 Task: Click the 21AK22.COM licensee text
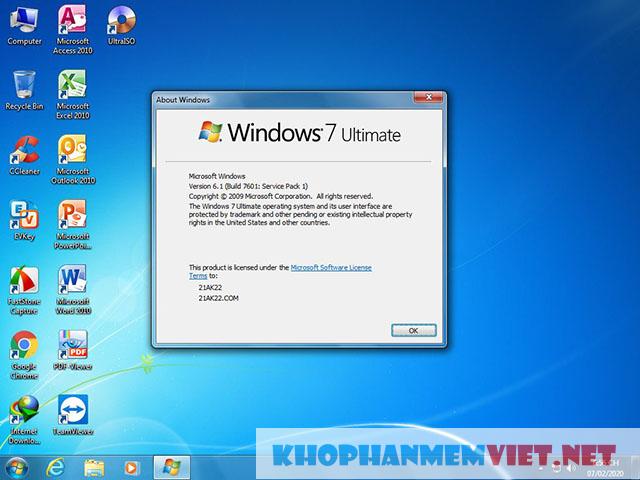pyautogui.click(x=218, y=298)
